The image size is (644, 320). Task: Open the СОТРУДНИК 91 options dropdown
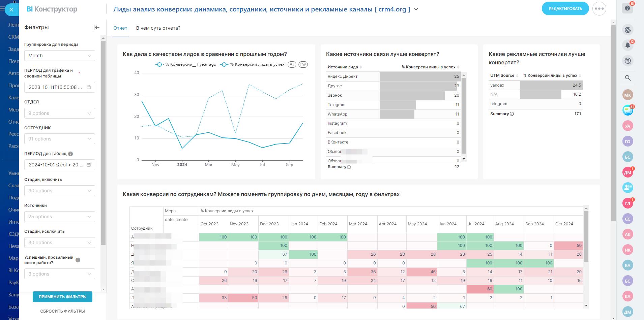60,139
